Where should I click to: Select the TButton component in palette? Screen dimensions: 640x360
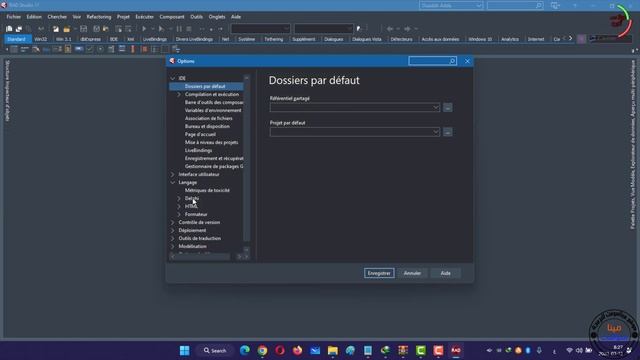[79, 49]
